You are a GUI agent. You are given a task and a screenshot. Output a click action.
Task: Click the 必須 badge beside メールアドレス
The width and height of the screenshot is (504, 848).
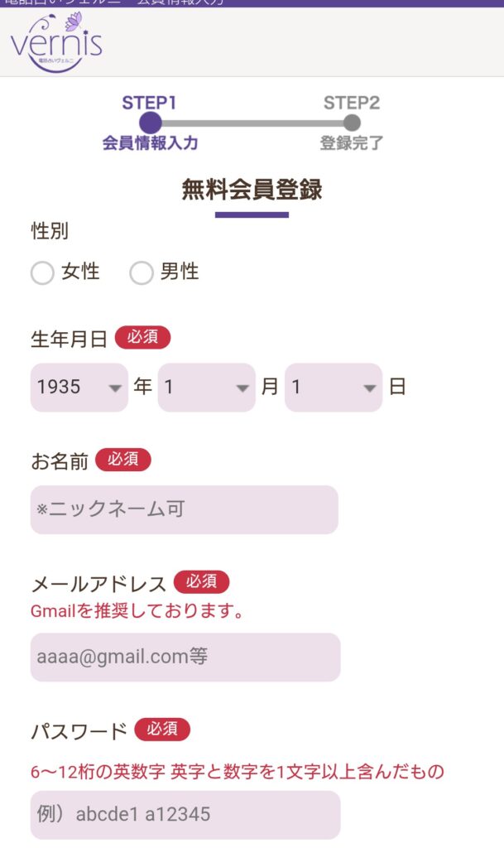click(201, 582)
